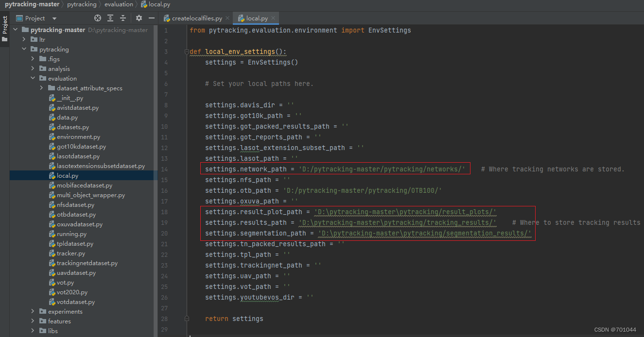
Task: Hide the Project panel using the minus icon
Action: pyautogui.click(x=151, y=18)
